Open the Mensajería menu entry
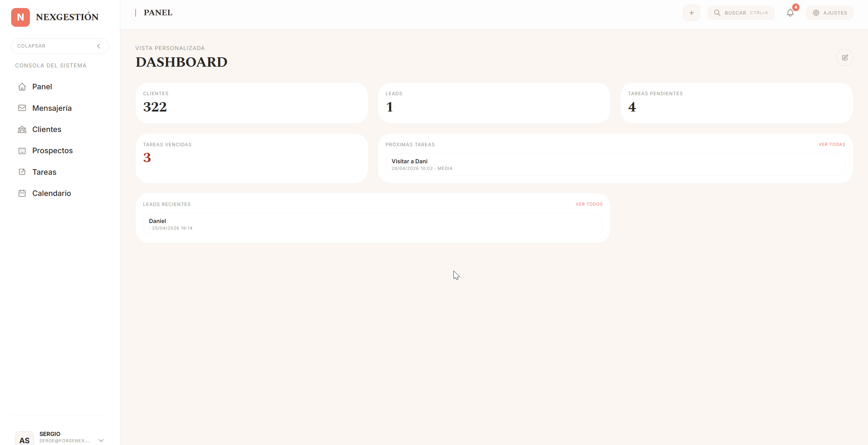Screen dimensions: 868x445 click(51, 108)
